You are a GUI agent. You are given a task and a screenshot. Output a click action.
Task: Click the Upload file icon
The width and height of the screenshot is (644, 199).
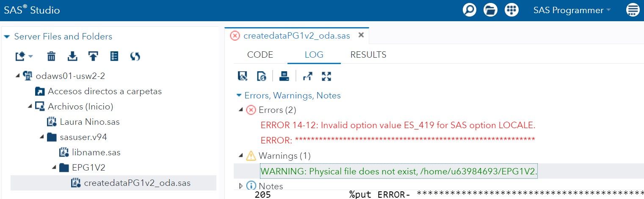tap(93, 56)
